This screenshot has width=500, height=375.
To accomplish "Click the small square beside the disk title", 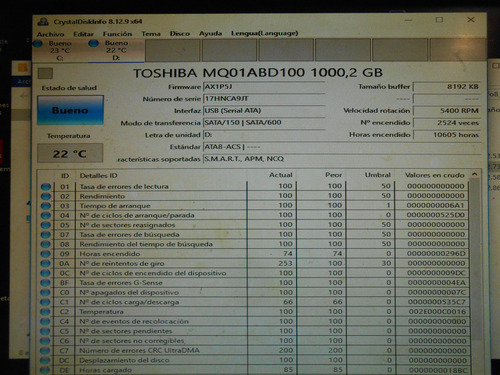I will pyautogui.click(x=45, y=73).
